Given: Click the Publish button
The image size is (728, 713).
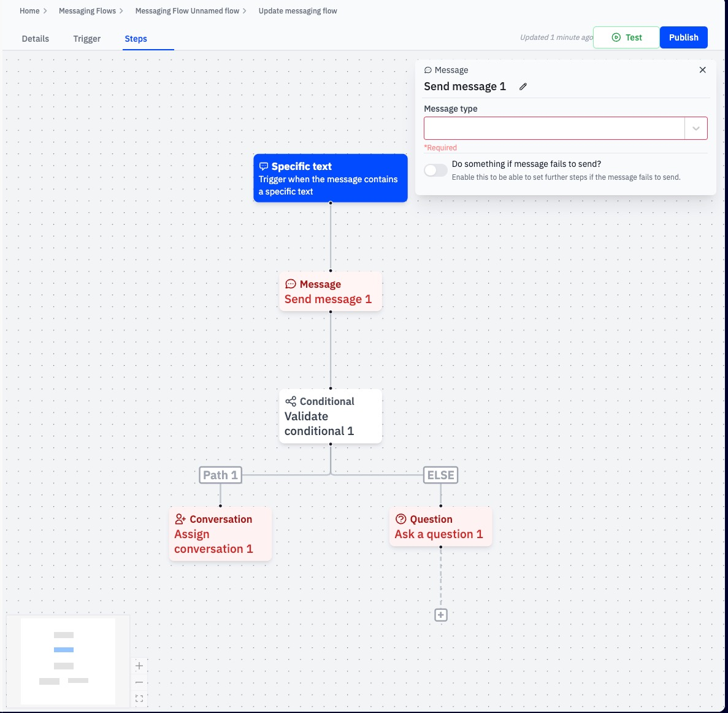Looking at the screenshot, I should click(x=683, y=37).
